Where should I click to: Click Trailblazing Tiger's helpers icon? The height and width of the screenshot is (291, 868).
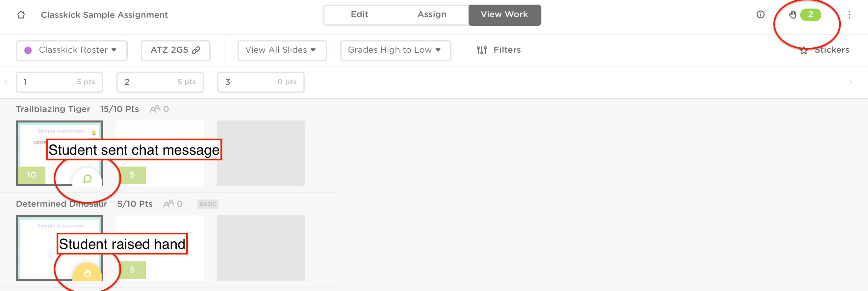[155, 109]
